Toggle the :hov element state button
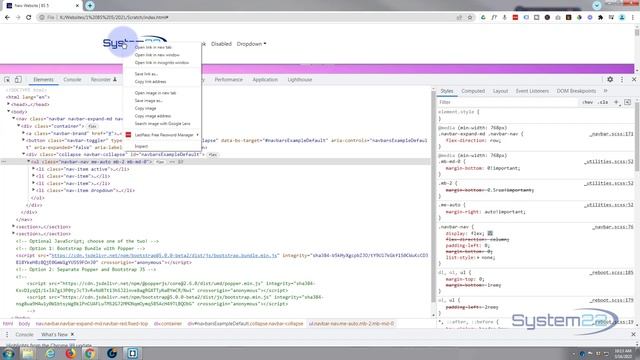640x360 pixels. click(x=587, y=102)
